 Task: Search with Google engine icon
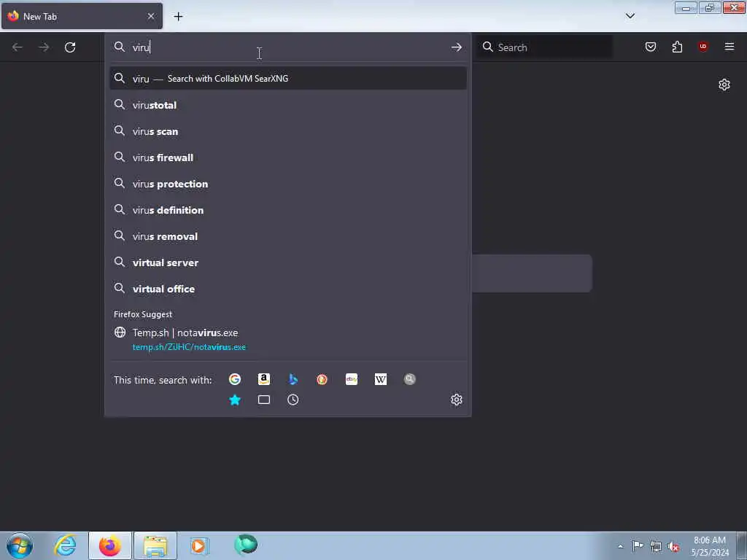tap(234, 379)
